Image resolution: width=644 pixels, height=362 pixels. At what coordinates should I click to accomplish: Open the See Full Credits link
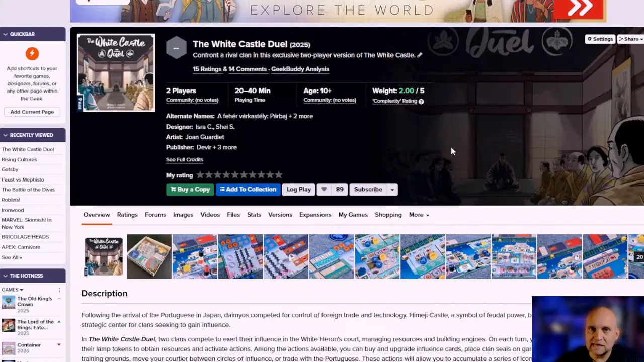[185, 160]
